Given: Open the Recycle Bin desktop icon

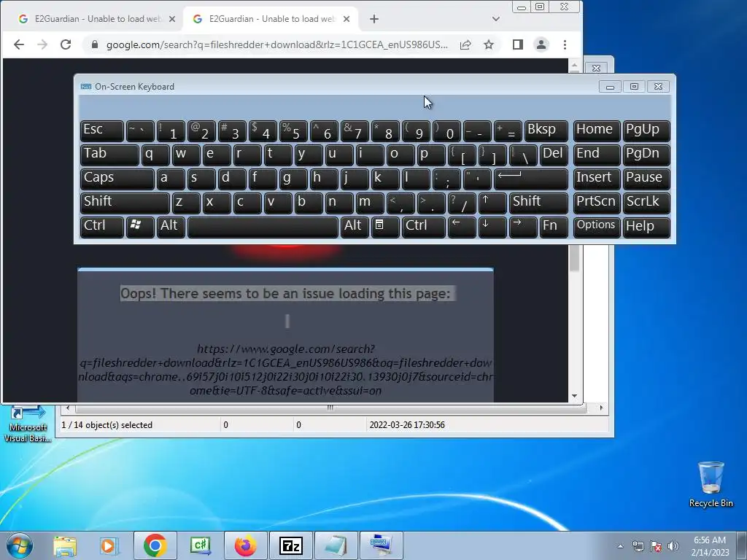Looking at the screenshot, I should click(x=711, y=485).
